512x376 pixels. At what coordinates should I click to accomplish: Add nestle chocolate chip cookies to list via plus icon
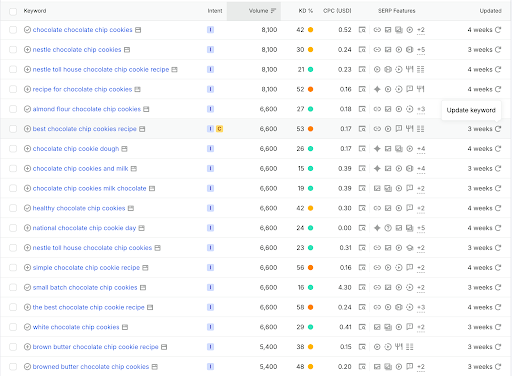27,50
